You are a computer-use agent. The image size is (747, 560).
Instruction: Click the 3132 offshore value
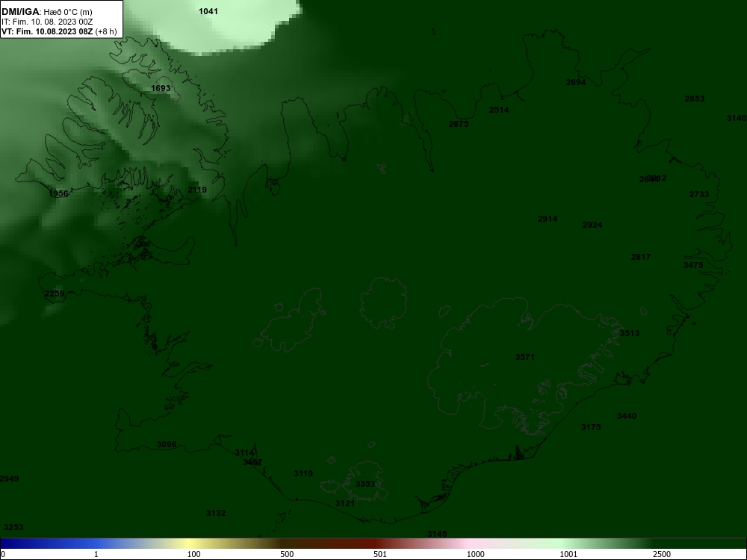tap(216, 513)
